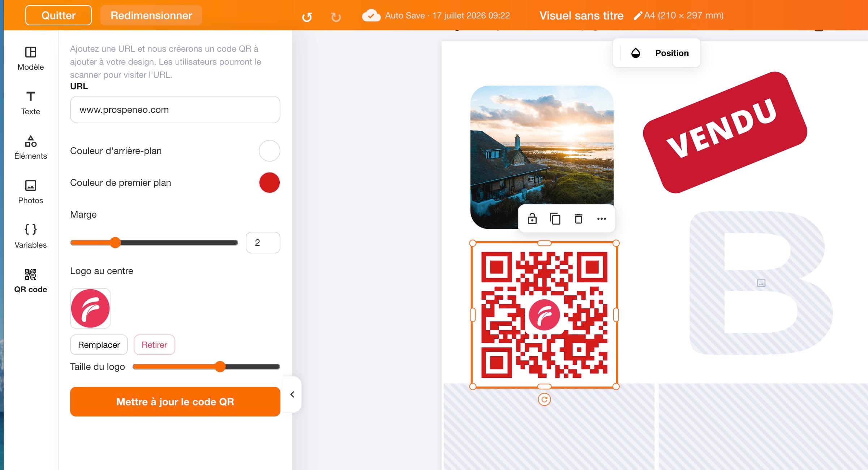This screenshot has height=470, width=868.
Task: Select the Texte tool
Action: 31,103
